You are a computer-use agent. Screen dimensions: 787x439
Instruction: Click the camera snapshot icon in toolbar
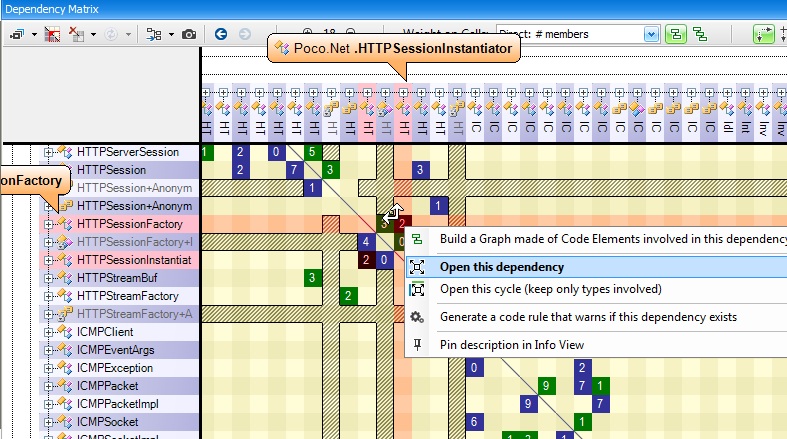point(189,34)
